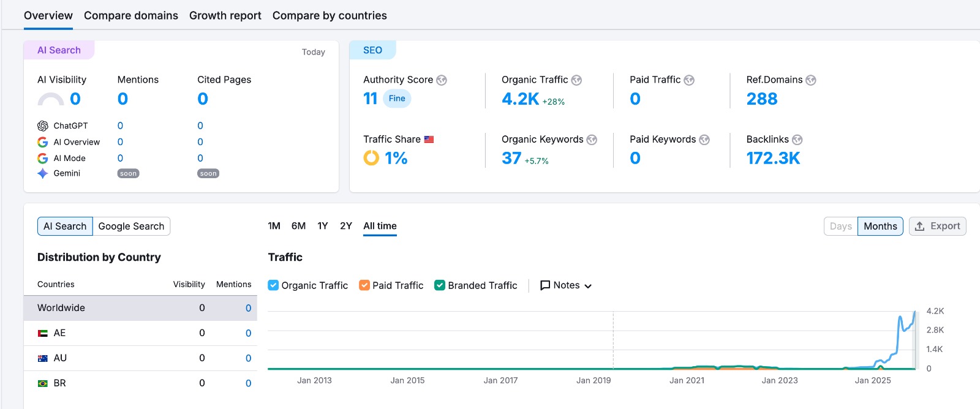The width and height of the screenshot is (980, 409).
Task: Click the globe icon beside Paid Traffic
Action: (689, 80)
